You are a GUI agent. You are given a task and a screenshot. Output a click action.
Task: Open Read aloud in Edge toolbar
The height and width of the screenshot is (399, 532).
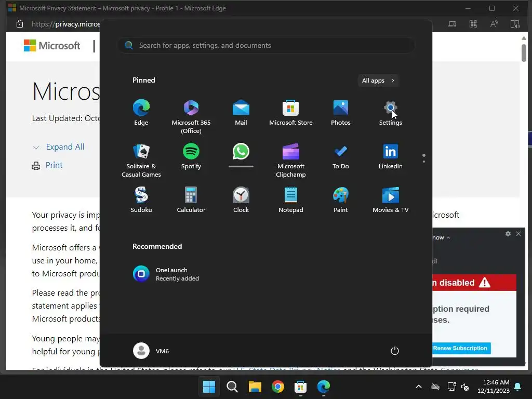pos(494,24)
